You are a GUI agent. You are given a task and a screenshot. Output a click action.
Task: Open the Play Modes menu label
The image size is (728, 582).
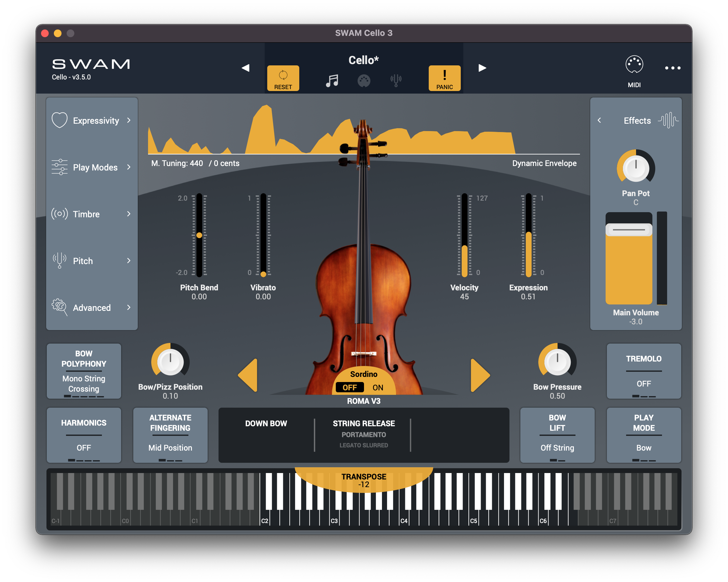(x=95, y=167)
